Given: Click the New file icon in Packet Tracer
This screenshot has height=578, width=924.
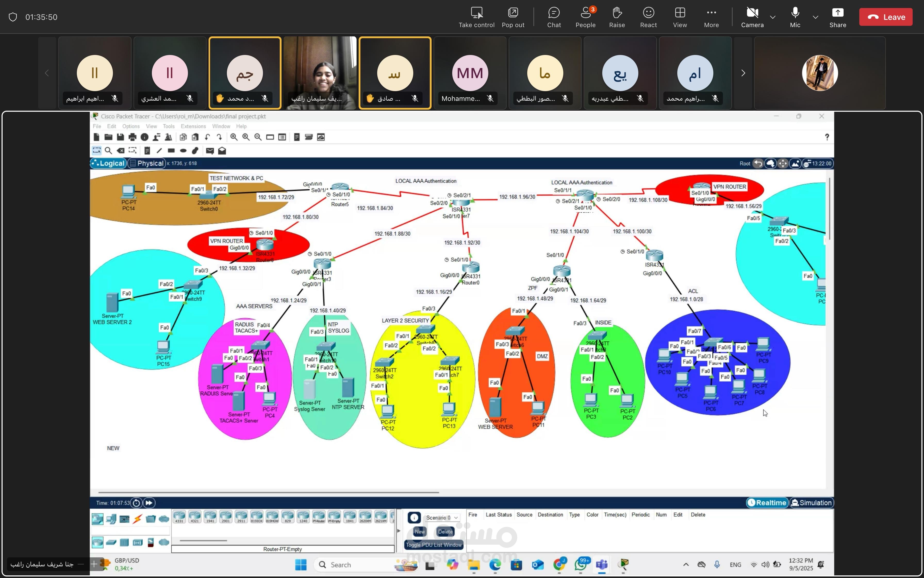Looking at the screenshot, I should (96, 137).
